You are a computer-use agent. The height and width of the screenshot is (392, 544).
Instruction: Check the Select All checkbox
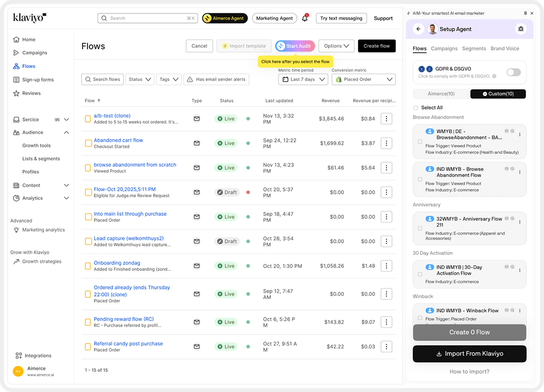pos(415,107)
